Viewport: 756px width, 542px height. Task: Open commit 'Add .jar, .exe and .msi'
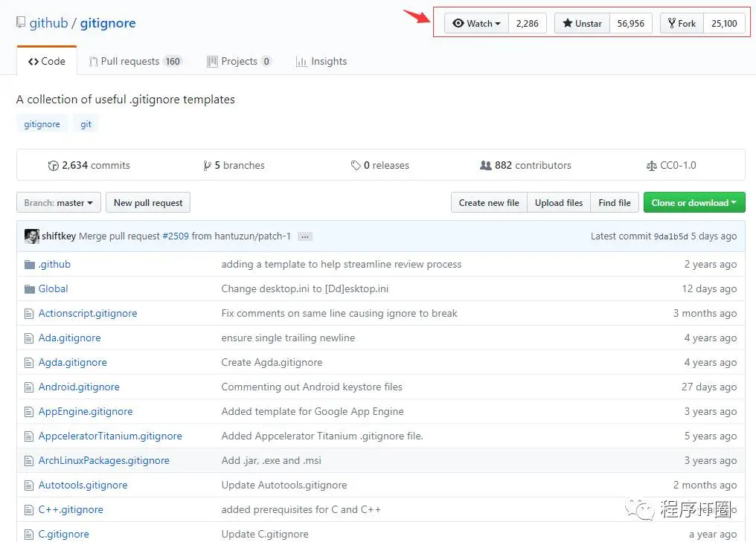(271, 460)
